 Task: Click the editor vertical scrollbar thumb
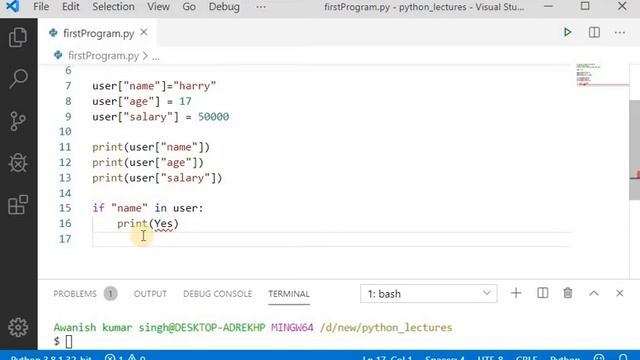(x=634, y=150)
